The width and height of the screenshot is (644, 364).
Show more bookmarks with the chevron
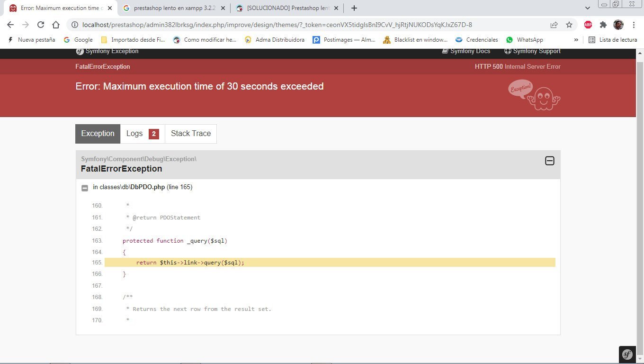pyautogui.click(x=576, y=40)
